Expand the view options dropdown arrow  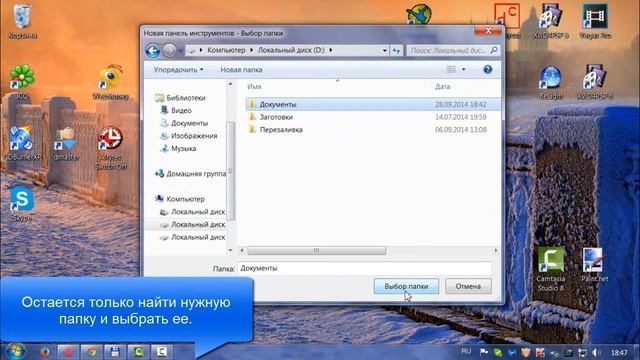click(464, 69)
